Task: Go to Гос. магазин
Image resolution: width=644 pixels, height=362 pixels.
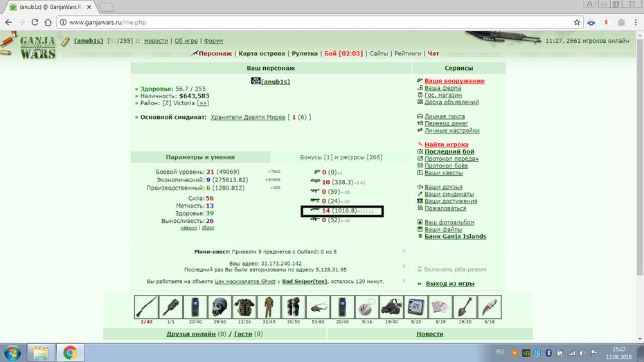Action: click(x=443, y=95)
